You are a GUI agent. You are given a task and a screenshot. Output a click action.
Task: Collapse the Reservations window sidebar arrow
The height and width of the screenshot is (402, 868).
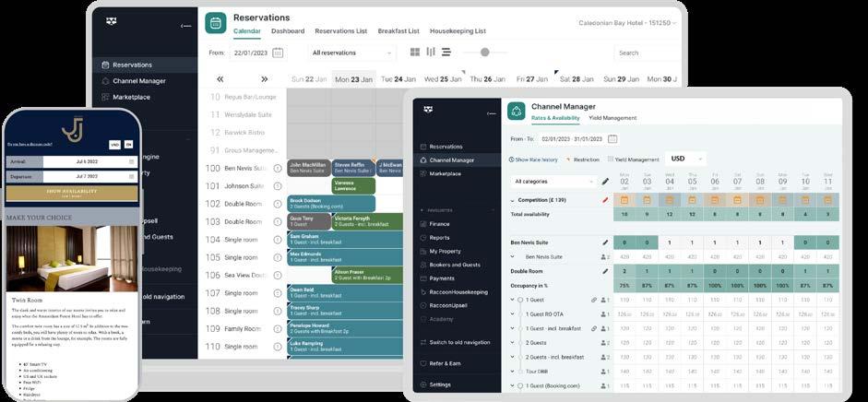tap(186, 26)
